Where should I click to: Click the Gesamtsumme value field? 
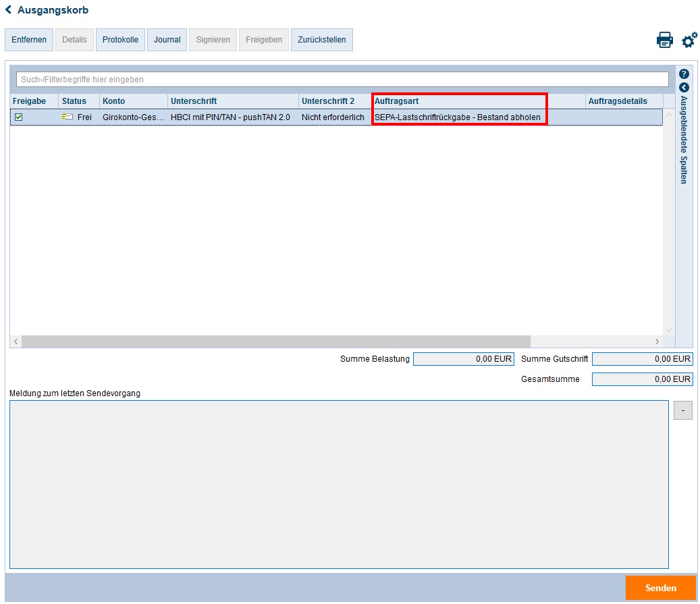tap(643, 379)
